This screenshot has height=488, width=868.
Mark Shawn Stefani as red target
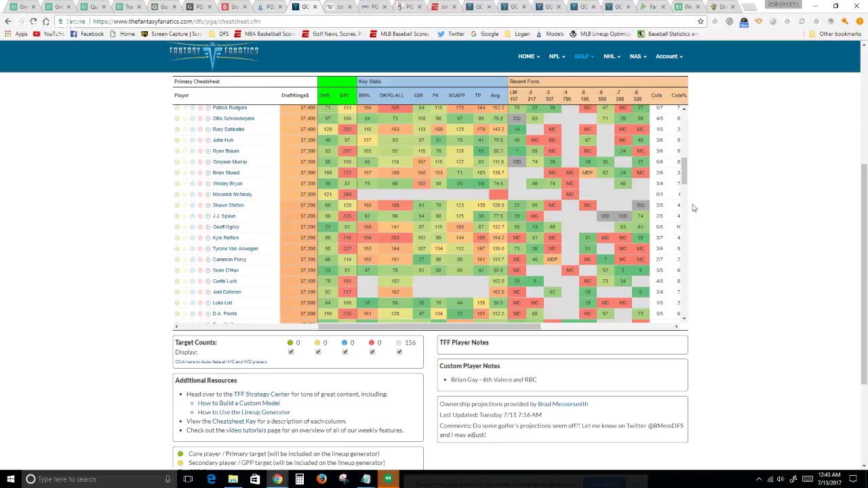200,205
